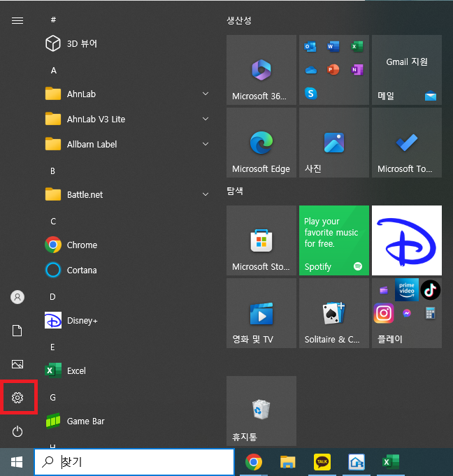The width and height of the screenshot is (453, 476).
Task: Open the Microsoft Edge tile
Action: [261, 143]
